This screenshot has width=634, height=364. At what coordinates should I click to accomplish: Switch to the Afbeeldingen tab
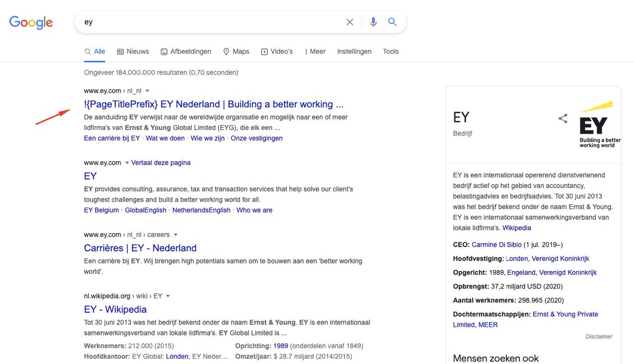(x=186, y=51)
